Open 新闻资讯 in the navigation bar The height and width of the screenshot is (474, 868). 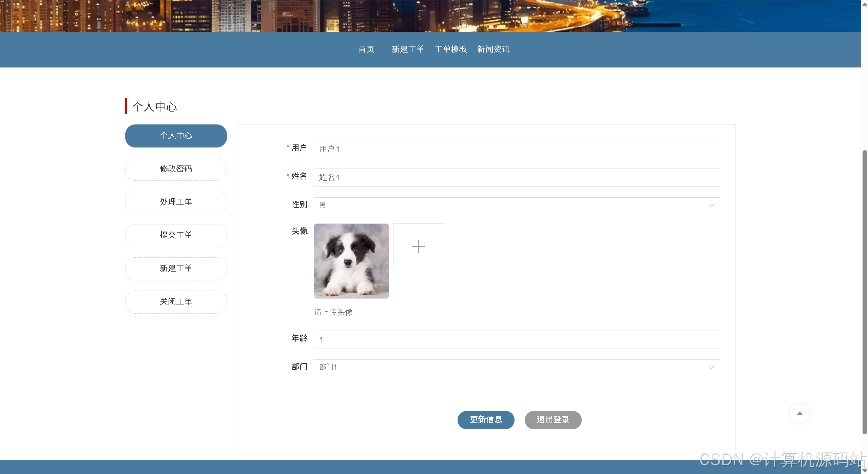[493, 50]
